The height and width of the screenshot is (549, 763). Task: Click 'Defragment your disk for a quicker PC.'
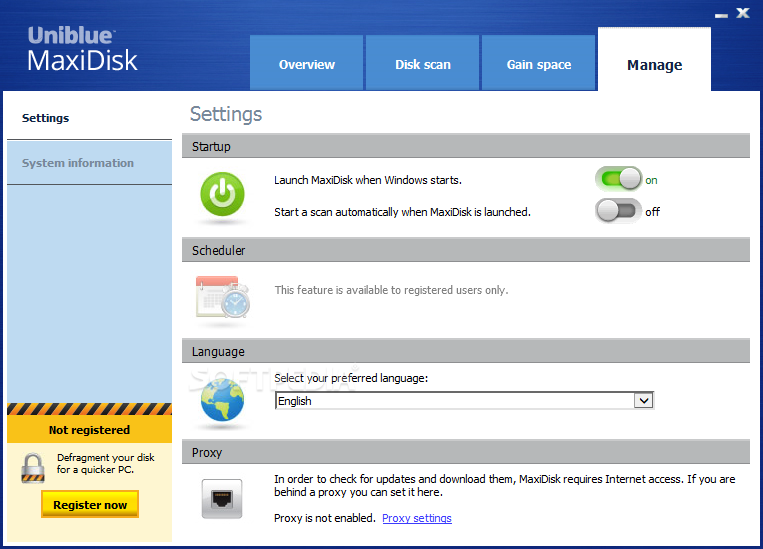tap(106, 463)
